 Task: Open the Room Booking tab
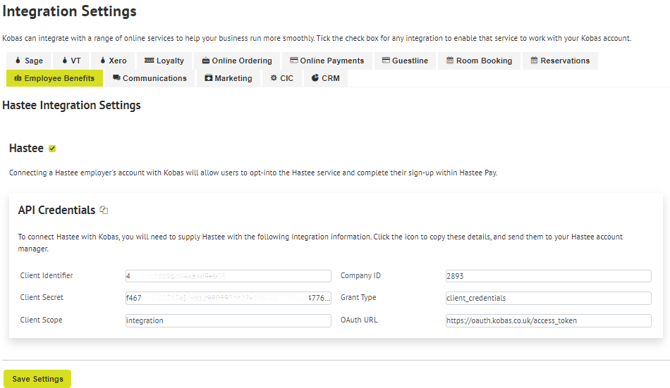[x=479, y=61]
